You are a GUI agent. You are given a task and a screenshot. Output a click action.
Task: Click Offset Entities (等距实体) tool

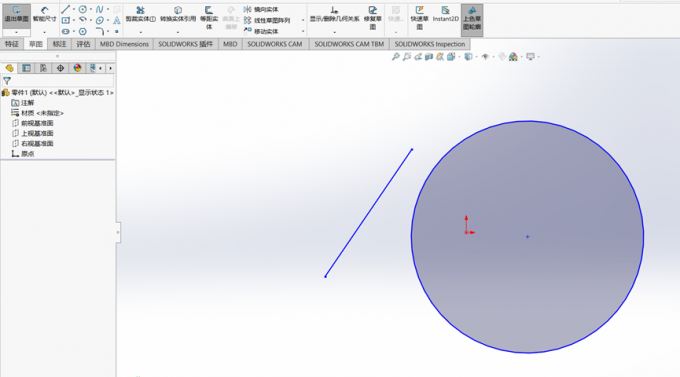click(209, 17)
